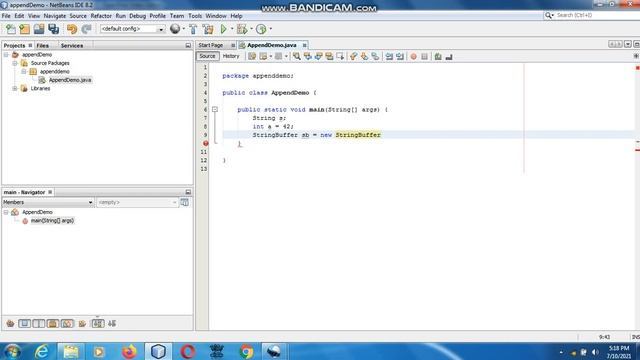640x360 pixels.
Task: Open the Refactor menu
Action: click(101, 16)
